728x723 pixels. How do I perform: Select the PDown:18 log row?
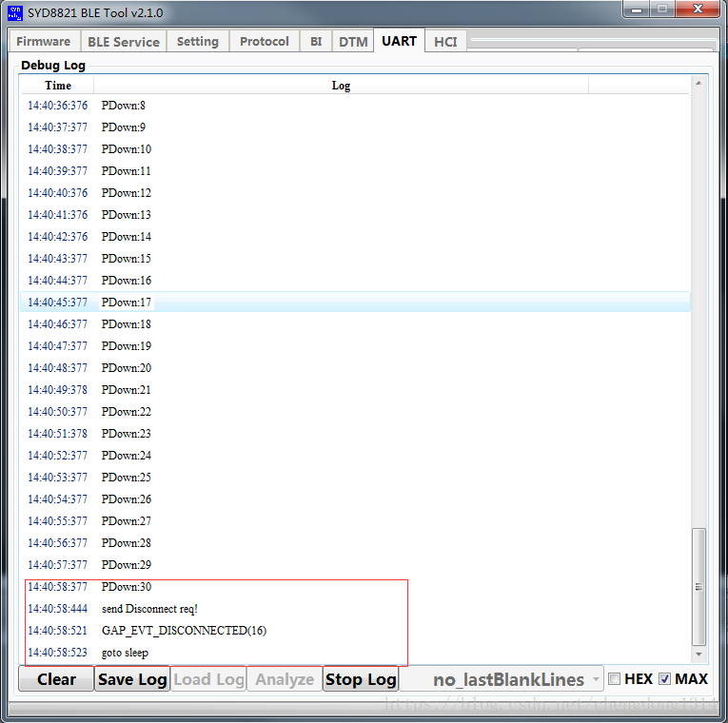click(355, 323)
